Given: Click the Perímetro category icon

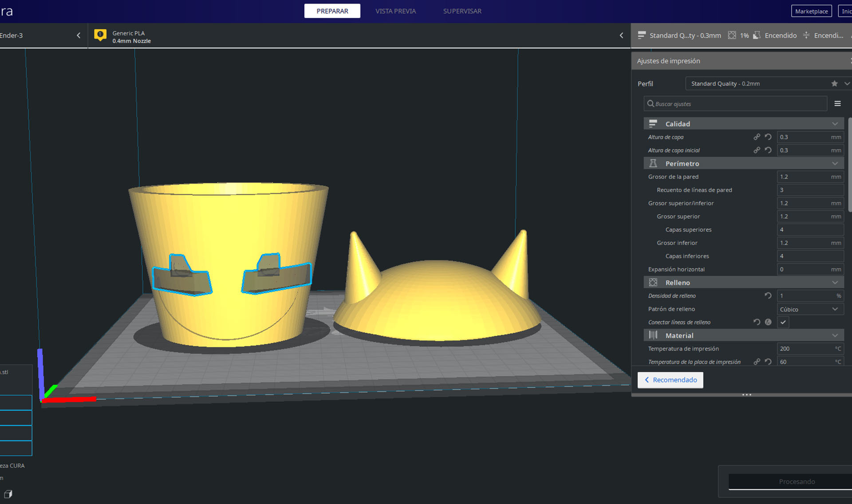Looking at the screenshot, I should tap(653, 163).
